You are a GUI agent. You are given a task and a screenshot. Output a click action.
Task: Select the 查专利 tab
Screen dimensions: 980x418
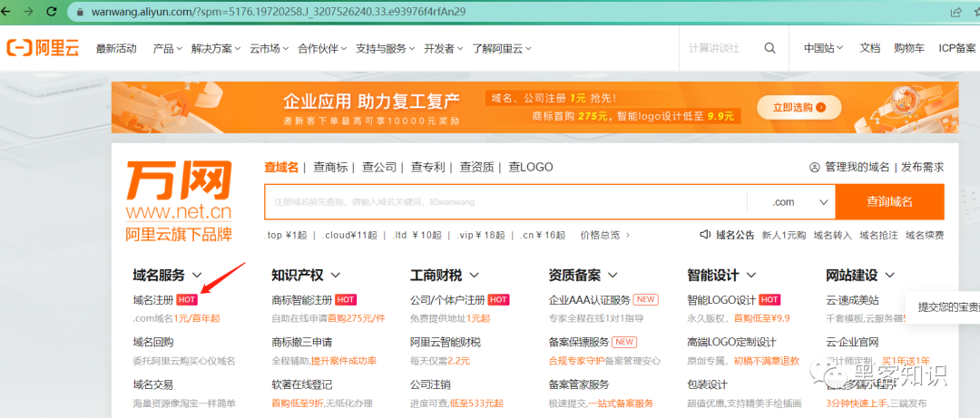428,167
